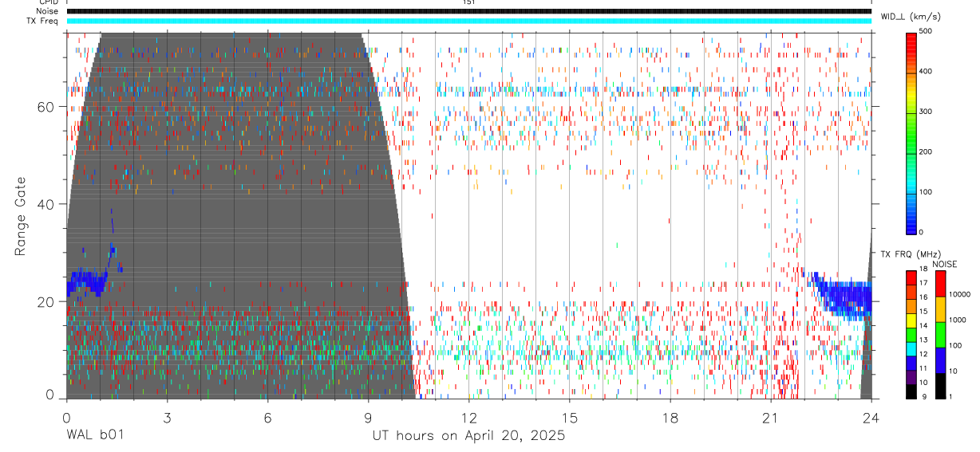Screen dimensions: 980x452
Task: Click the 10000 label on the NOISE legend
Action: 959,294
